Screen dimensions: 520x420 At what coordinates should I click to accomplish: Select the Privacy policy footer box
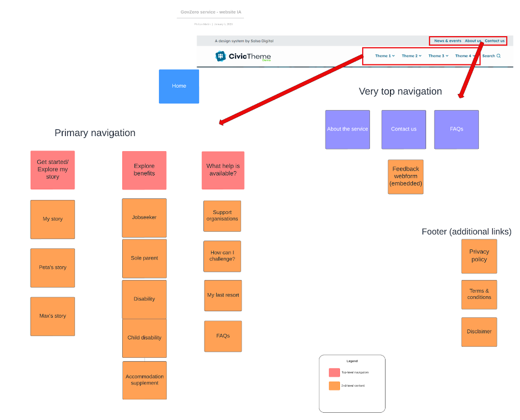tap(479, 256)
